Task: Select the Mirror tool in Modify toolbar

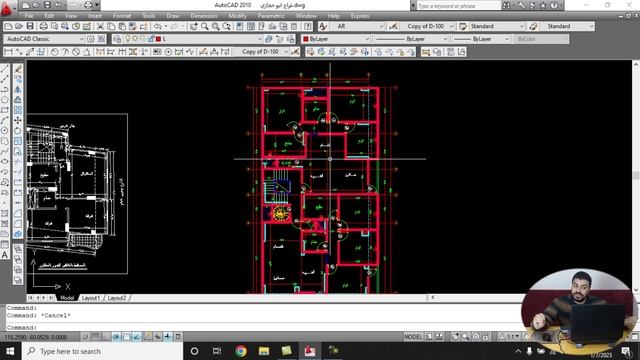Action: pyautogui.click(x=18, y=89)
